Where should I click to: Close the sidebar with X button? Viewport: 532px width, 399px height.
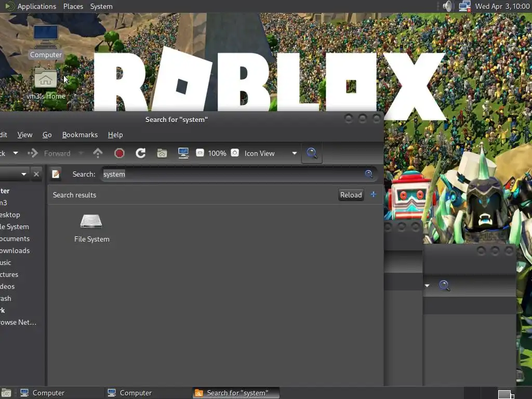pos(36,174)
